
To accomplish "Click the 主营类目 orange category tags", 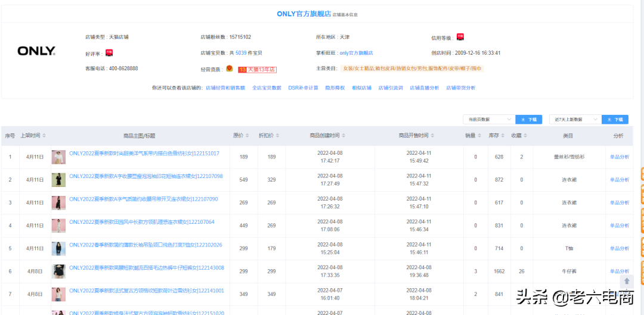I will point(412,68).
